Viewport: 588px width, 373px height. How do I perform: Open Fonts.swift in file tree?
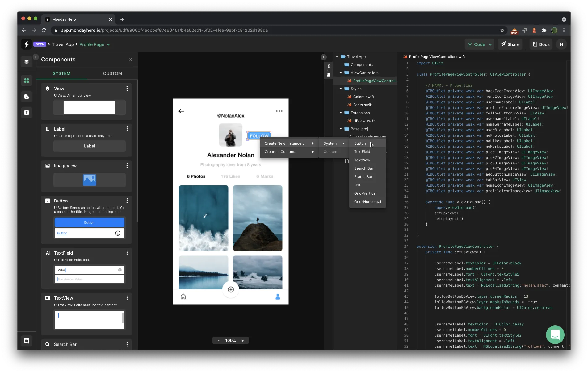(x=363, y=105)
